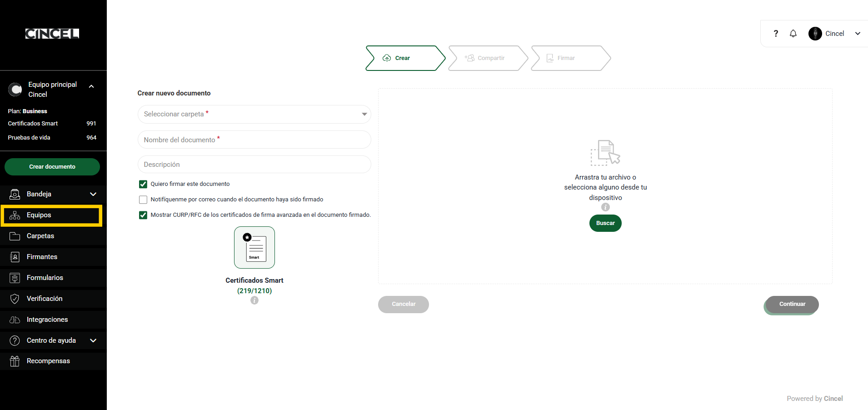Focus the Nombre del documento field
The width and height of the screenshot is (868, 410).
tap(254, 140)
